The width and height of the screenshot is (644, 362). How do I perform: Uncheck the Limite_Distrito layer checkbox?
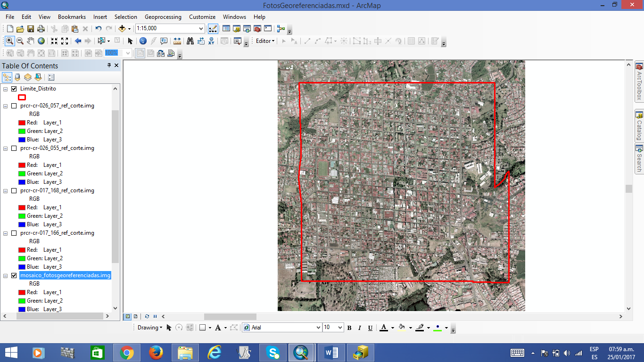pyautogui.click(x=14, y=89)
